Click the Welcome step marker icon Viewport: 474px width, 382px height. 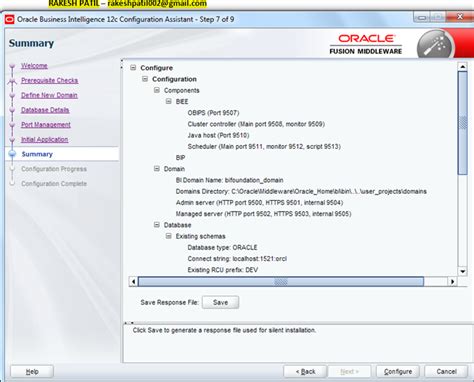pyautogui.click(x=12, y=66)
